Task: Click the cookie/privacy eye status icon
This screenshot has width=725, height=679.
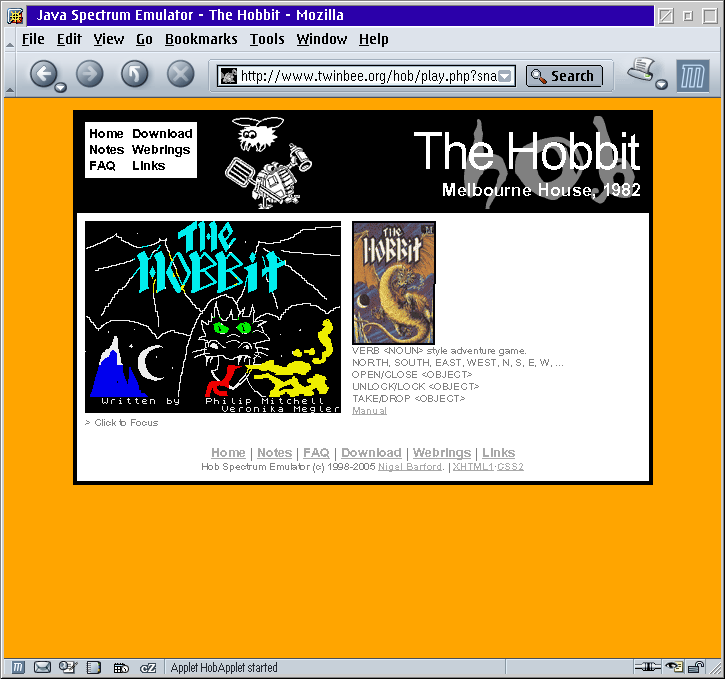Action: 673,667
